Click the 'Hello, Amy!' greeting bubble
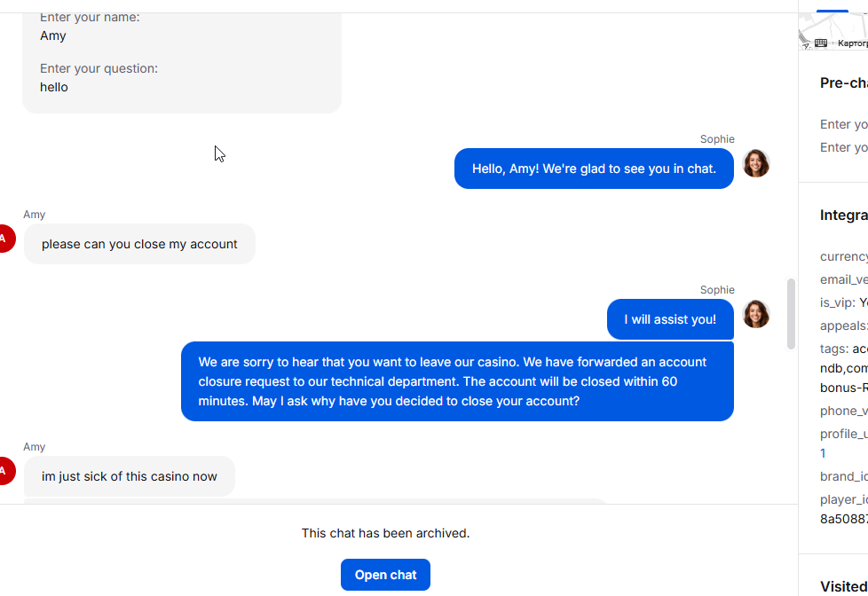 tap(594, 169)
